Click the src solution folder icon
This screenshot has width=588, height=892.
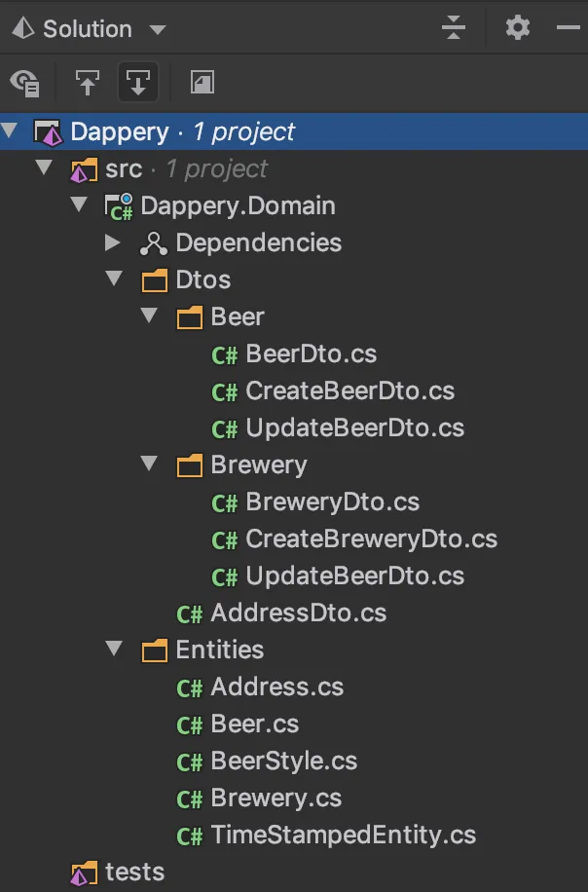point(84,170)
